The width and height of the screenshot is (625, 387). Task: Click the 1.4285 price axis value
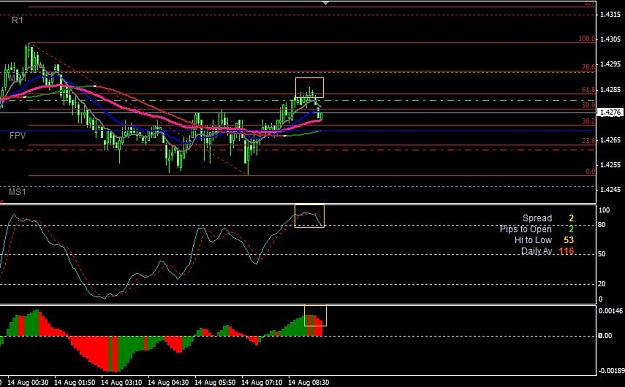coord(610,90)
